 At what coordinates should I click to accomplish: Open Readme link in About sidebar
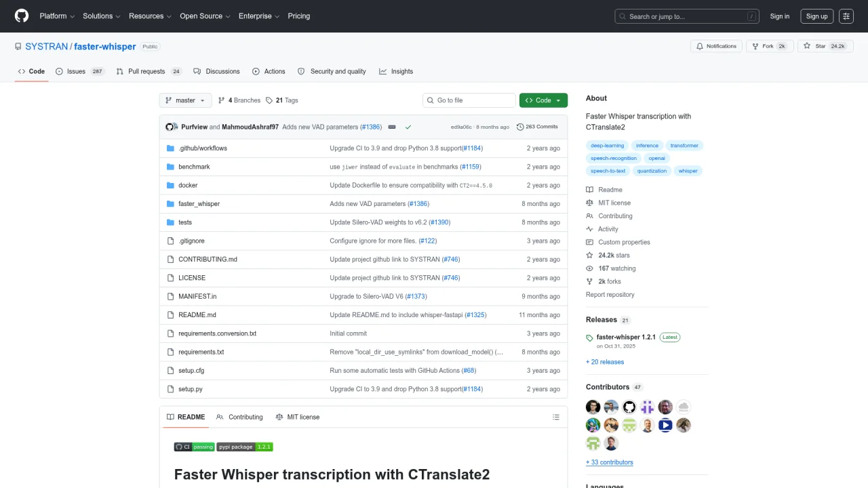point(604,190)
